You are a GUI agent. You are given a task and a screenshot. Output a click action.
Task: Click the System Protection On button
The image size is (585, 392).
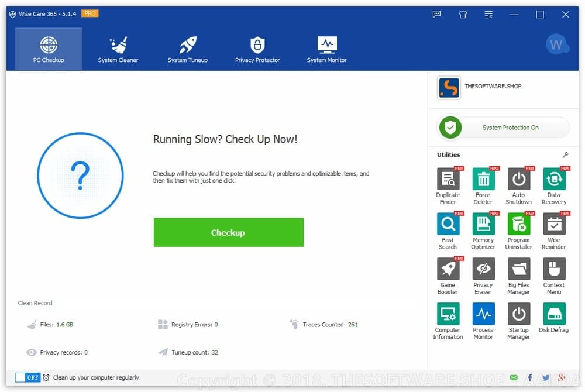(x=503, y=128)
